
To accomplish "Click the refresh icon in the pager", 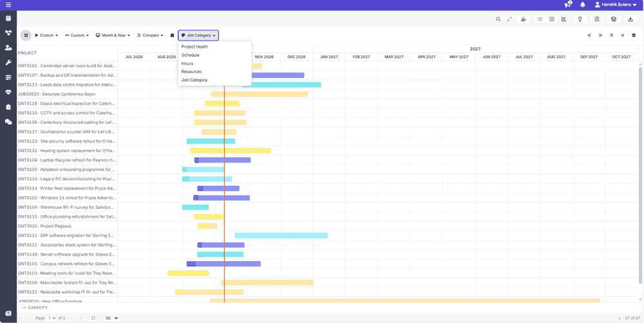I will click(93, 318).
